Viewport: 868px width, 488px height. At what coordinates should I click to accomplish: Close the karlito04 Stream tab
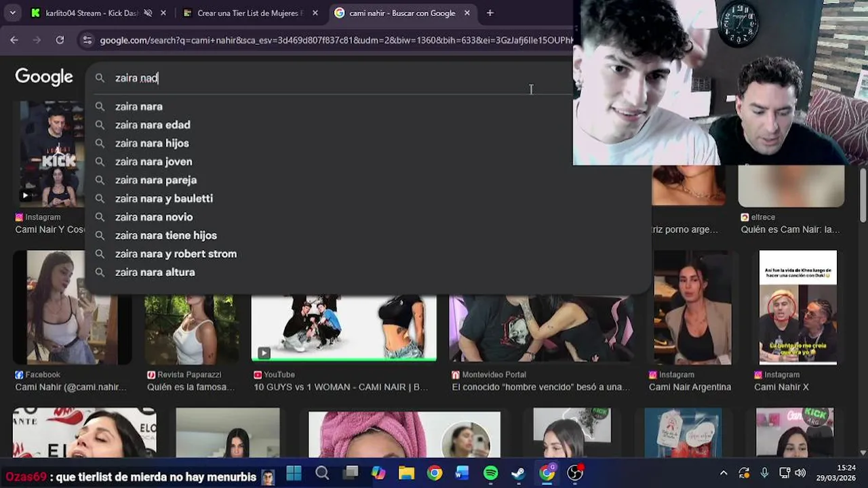(x=163, y=13)
